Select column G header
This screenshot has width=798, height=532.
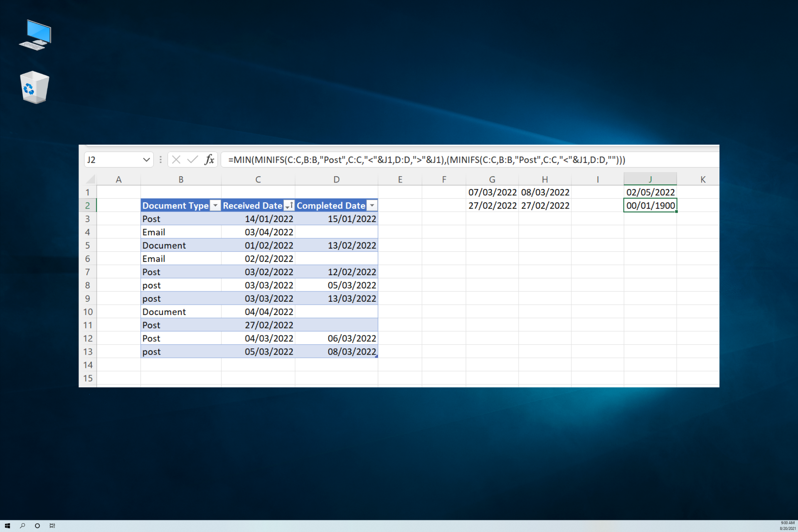492,180
